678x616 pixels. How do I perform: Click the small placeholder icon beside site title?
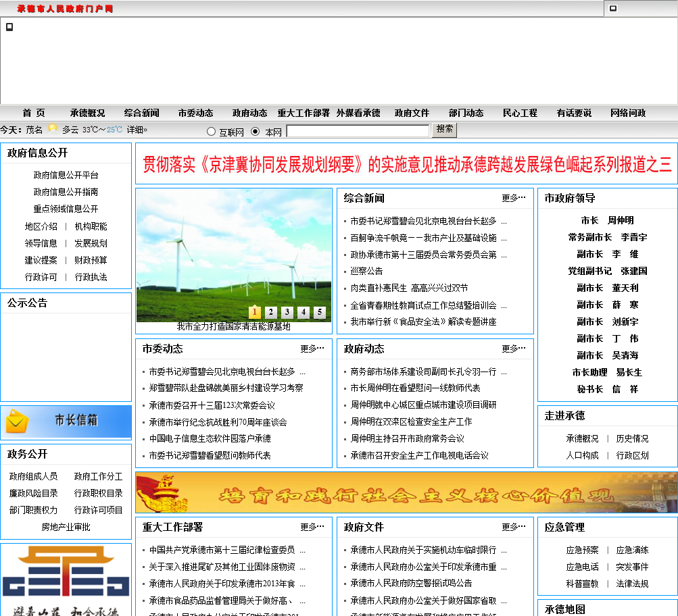[613, 8]
